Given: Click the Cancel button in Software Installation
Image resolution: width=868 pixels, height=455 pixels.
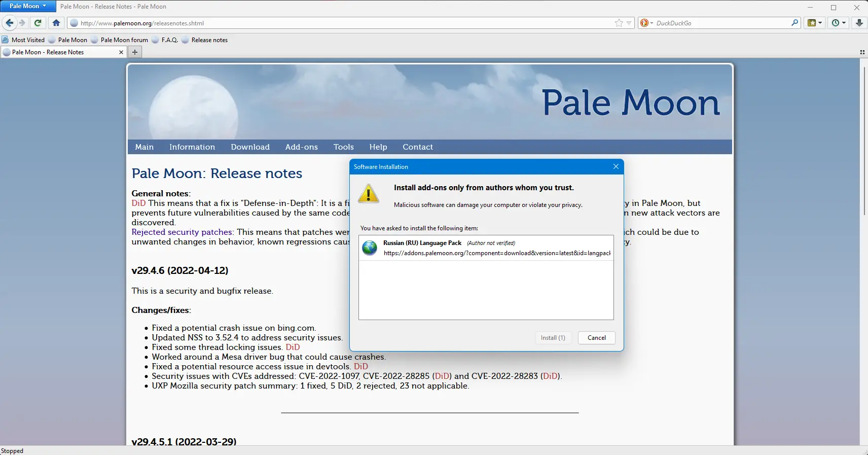Looking at the screenshot, I should point(597,338).
